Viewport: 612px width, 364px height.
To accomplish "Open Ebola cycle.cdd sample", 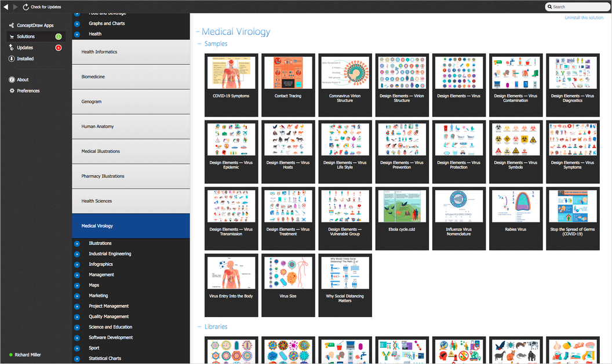I will point(402,219).
